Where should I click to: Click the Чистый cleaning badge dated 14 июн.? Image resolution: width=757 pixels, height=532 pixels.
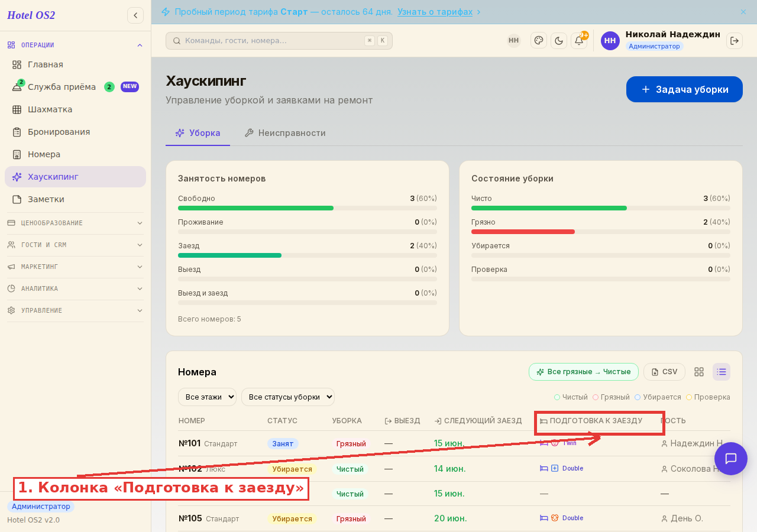[350, 469]
